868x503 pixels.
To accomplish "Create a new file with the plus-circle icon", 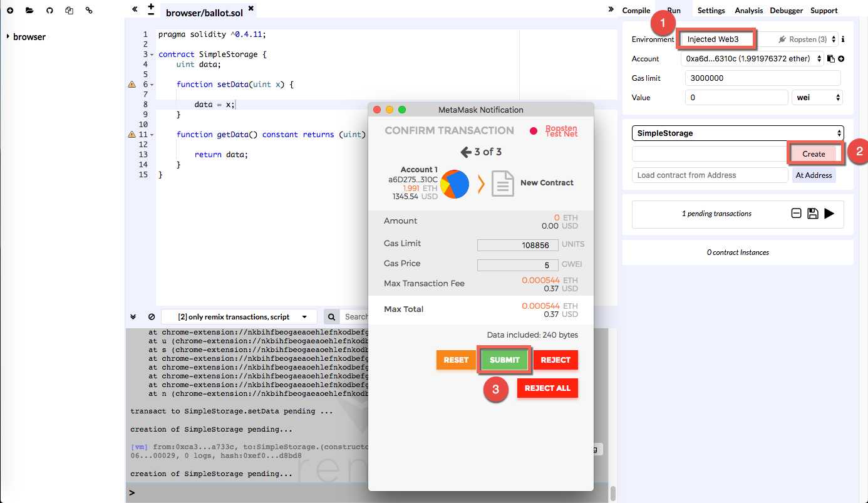I will click(10, 11).
